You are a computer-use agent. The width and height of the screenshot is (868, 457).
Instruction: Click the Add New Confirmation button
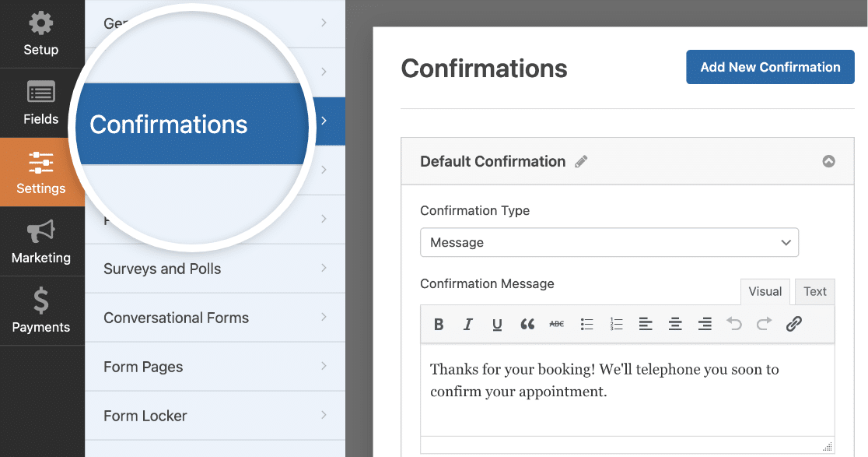click(770, 67)
